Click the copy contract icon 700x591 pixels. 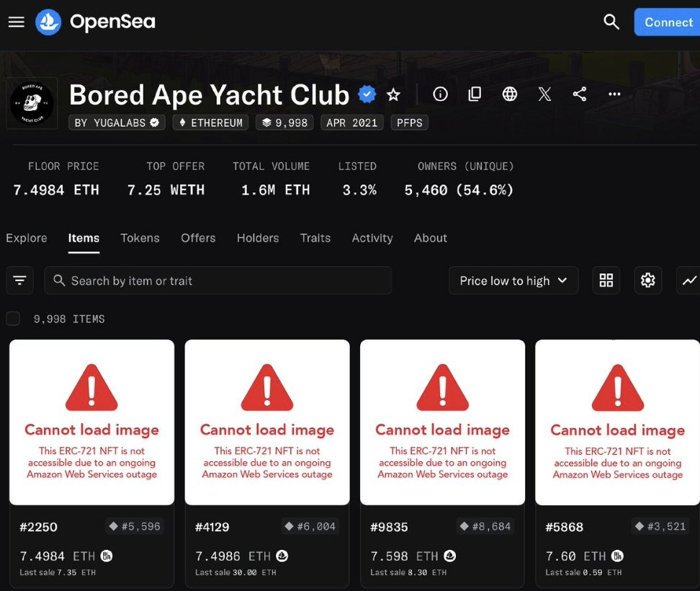click(x=475, y=94)
